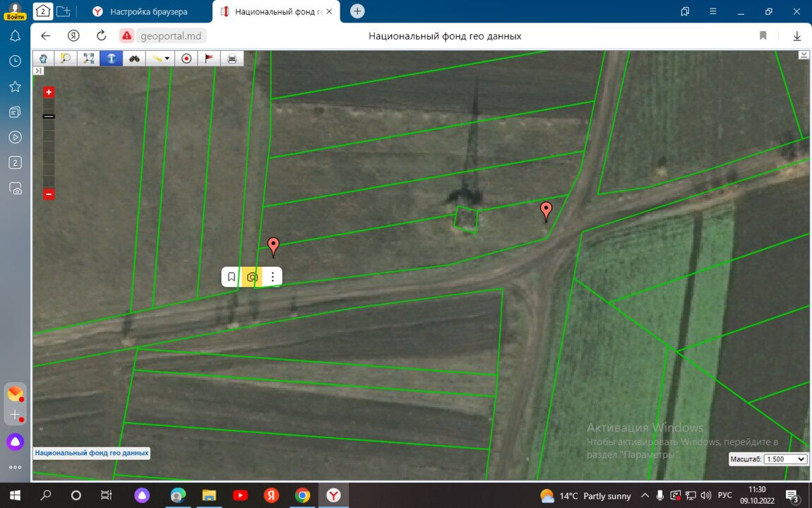Open the scale 1:500 dropdown
The height and width of the screenshot is (508, 812).
[x=785, y=459]
